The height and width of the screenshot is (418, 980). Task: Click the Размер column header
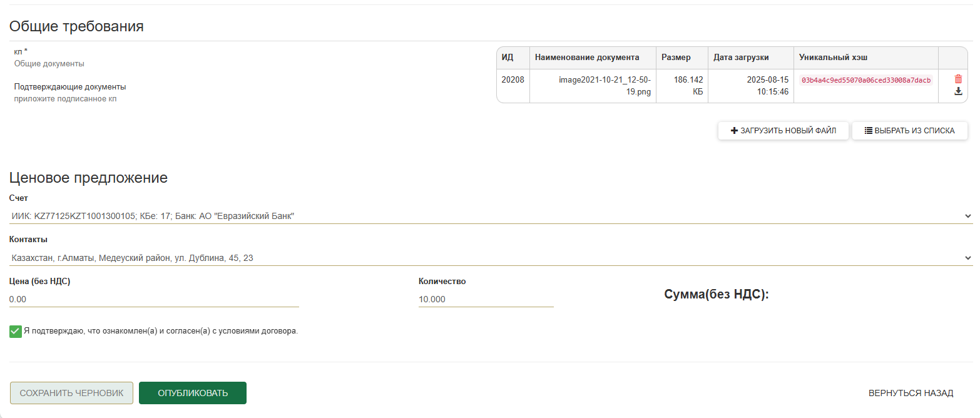676,57
